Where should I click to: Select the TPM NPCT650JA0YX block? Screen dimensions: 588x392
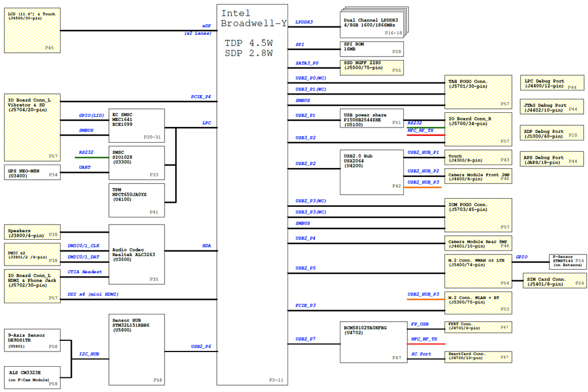(136, 200)
